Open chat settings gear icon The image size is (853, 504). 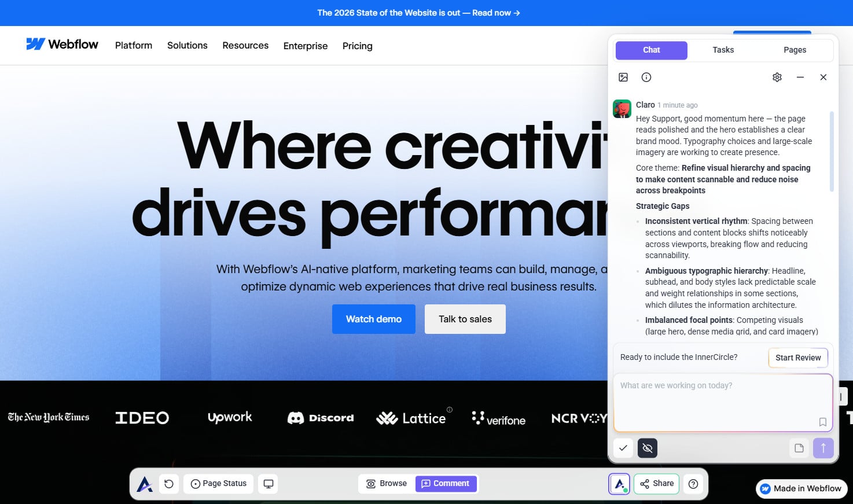tap(777, 77)
